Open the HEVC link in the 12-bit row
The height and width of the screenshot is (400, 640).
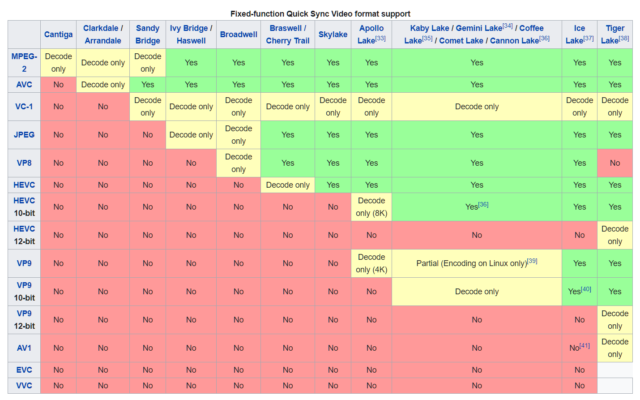24,229
